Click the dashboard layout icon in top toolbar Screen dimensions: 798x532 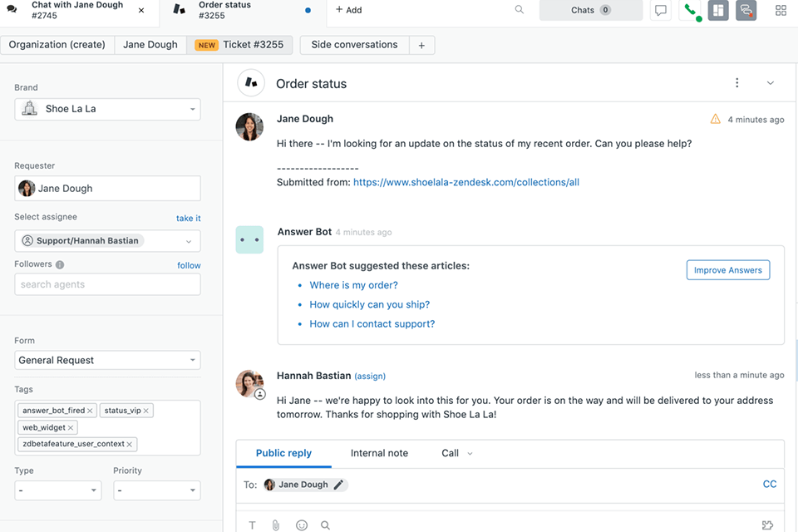click(717, 10)
